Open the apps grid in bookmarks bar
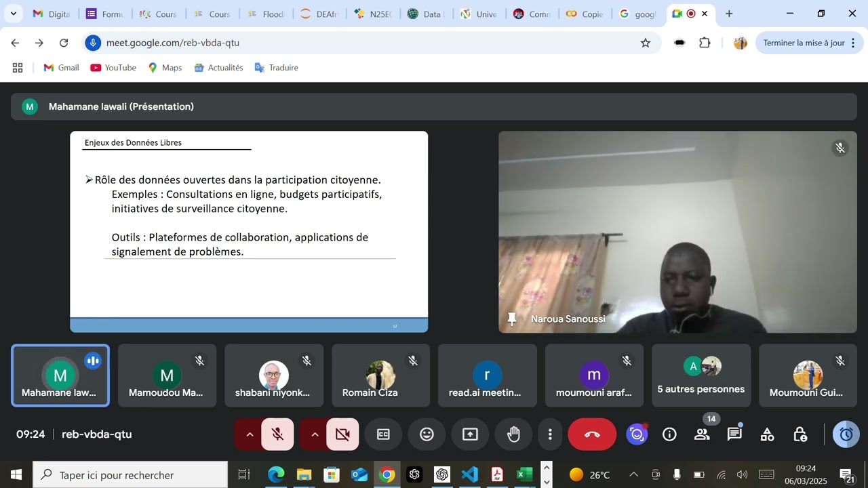 18,68
